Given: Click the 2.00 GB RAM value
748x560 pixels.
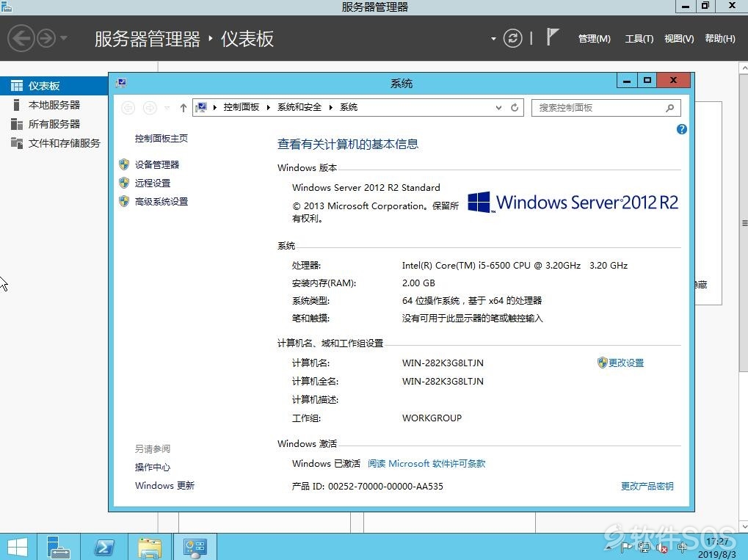Looking at the screenshot, I should click(418, 283).
